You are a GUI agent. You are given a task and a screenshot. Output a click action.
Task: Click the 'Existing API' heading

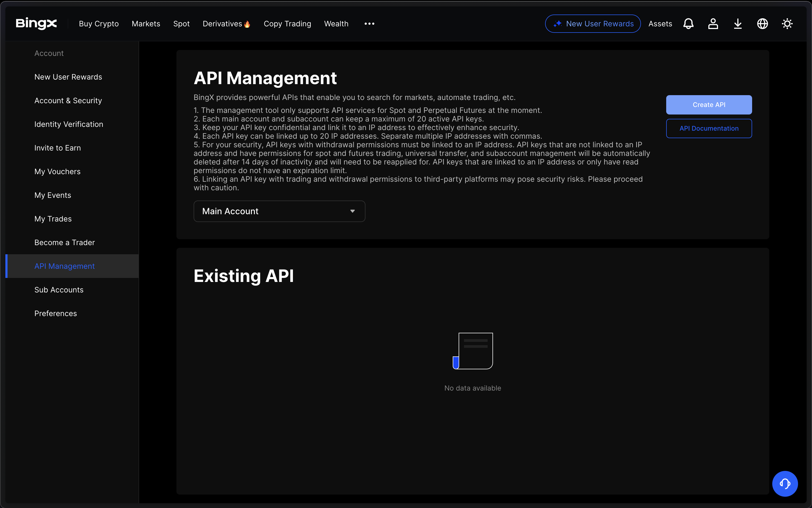244,276
